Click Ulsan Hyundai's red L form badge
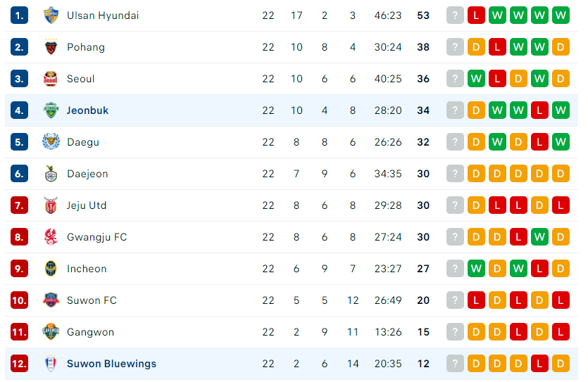Image resolution: width=588 pixels, height=382 pixels. pyautogui.click(x=476, y=15)
